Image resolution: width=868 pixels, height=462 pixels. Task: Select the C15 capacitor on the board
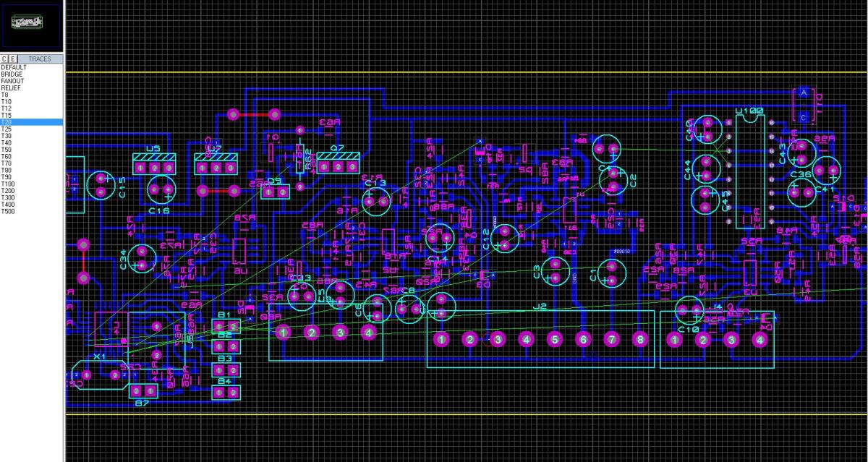(x=101, y=184)
